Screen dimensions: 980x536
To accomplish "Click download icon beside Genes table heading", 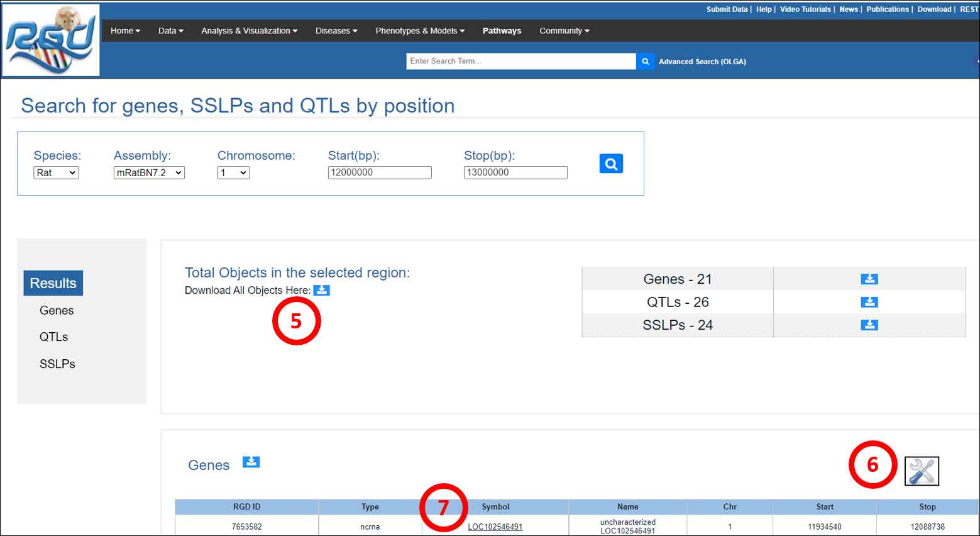I will (251, 462).
